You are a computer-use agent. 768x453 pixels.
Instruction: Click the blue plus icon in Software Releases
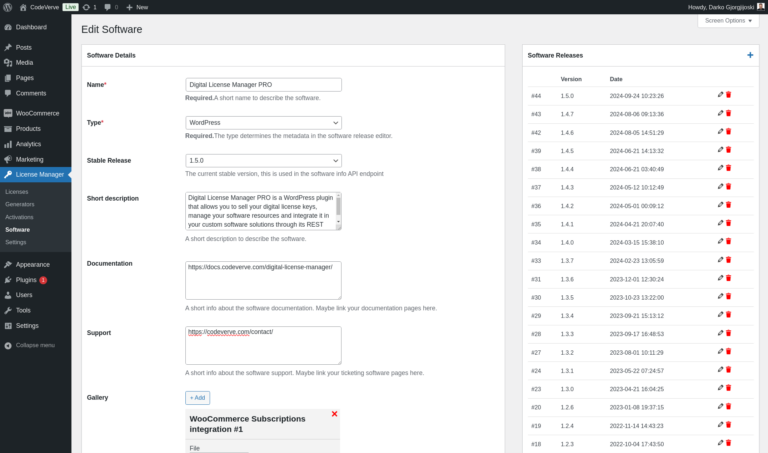750,55
